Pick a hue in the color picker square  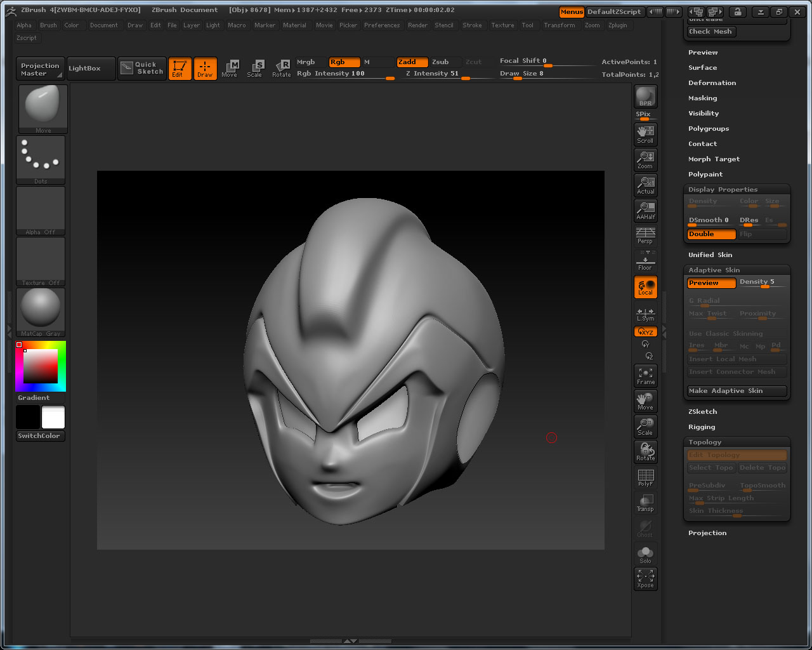(41, 366)
